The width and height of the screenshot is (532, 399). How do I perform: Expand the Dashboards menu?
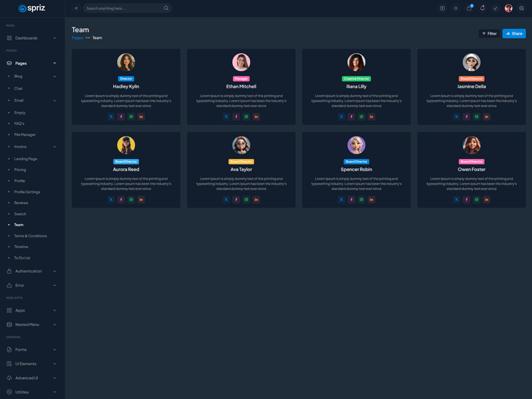click(x=32, y=38)
